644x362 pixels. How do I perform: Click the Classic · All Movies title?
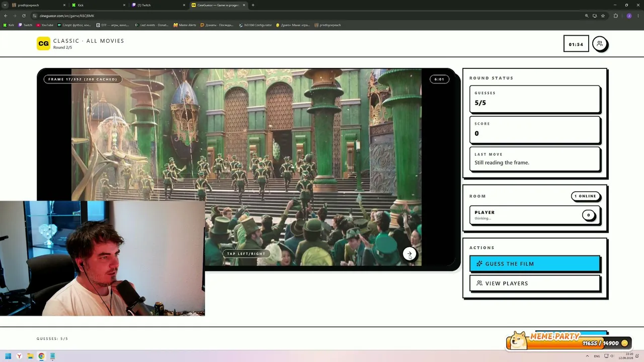[x=89, y=41]
